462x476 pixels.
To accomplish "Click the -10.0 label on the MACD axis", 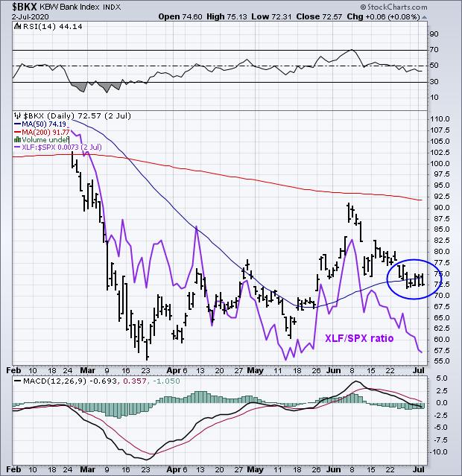I will click(439, 452).
